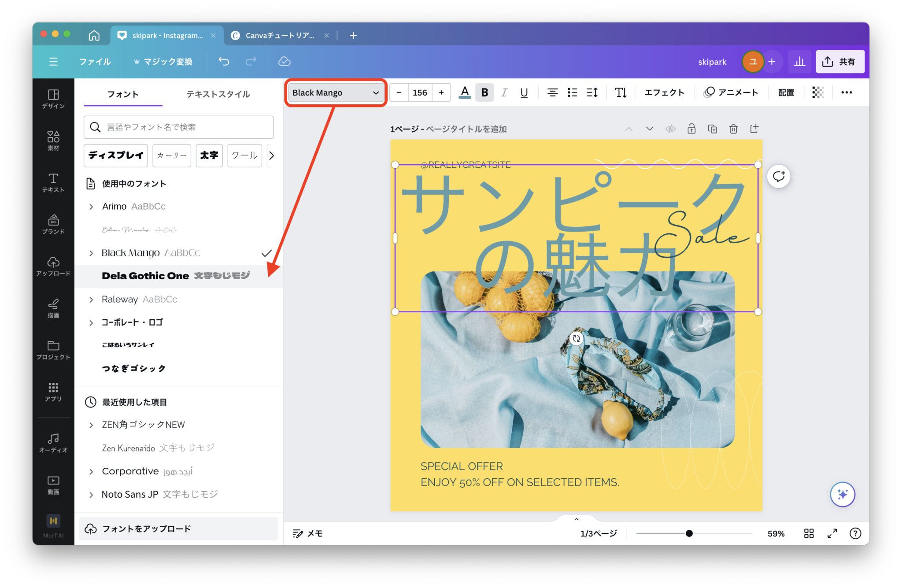Image resolution: width=902 pixels, height=588 pixels.
Task: Select the 素材 icon in the sidebar
Action: 53,140
